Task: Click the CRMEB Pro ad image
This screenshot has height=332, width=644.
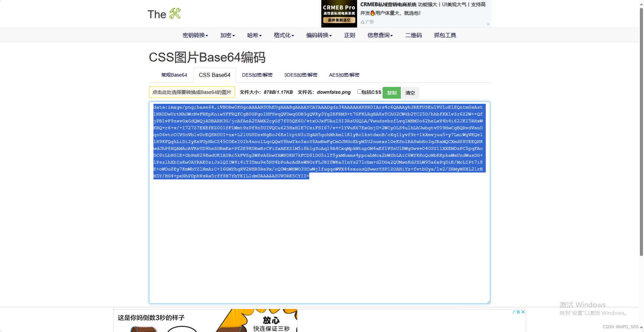Action: 339,13
